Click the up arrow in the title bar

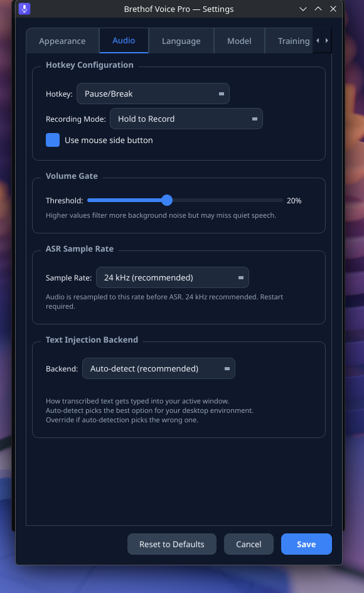tap(318, 9)
